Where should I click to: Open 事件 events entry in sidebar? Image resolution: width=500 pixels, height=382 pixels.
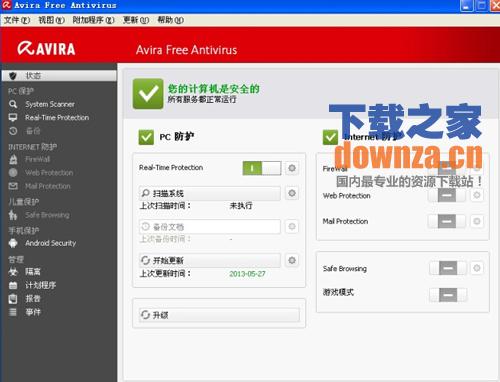[x=33, y=312]
